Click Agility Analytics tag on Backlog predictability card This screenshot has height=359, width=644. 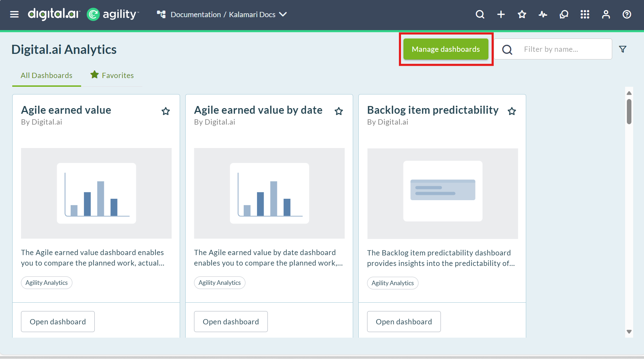393,283
